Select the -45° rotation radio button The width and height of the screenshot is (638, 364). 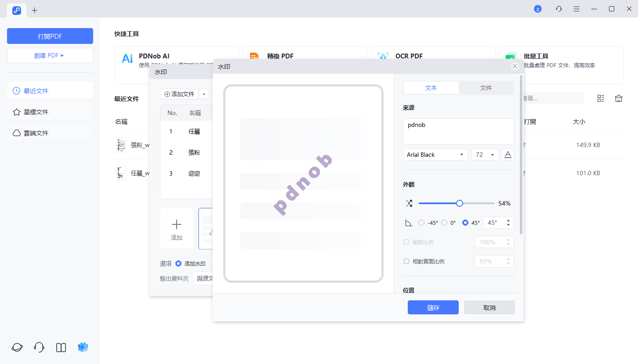coord(421,223)
